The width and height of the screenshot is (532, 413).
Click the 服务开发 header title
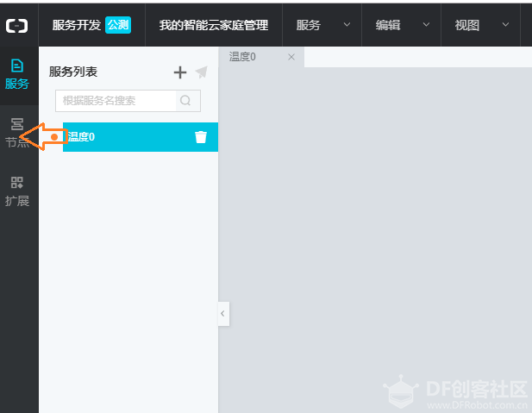(x=77, y=25)
